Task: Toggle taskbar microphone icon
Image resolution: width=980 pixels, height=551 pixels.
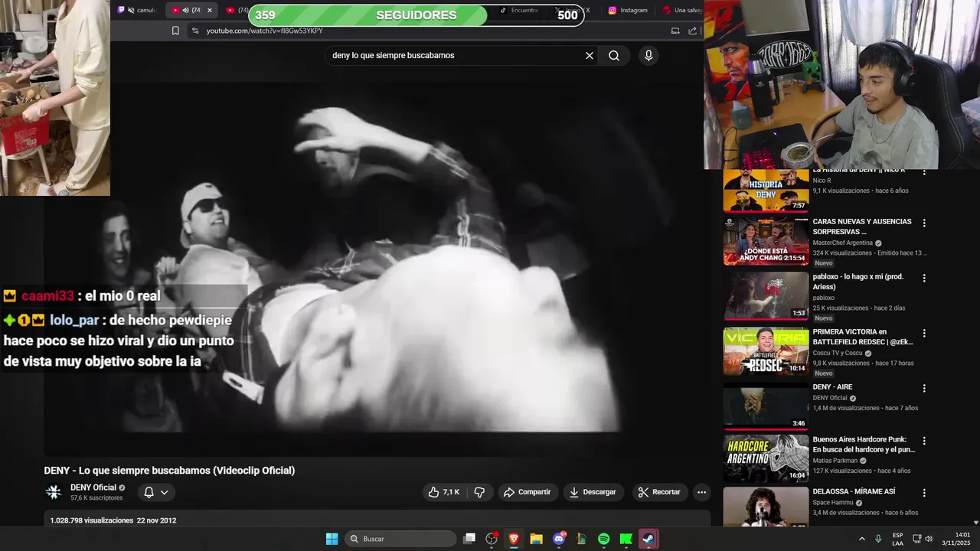Action: (878, 539)
